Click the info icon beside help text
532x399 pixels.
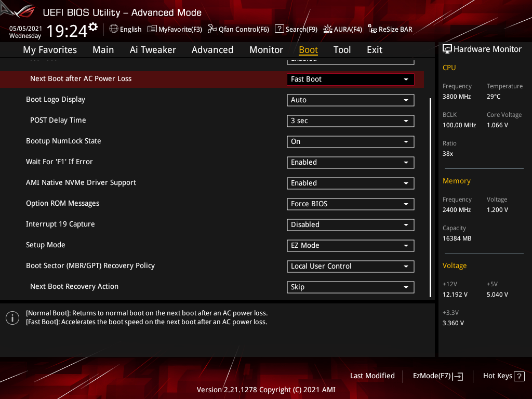point(12,318)
